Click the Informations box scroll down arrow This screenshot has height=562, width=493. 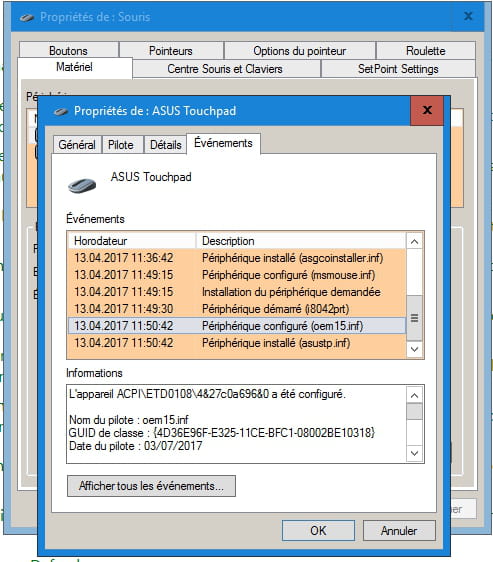tap(414, 453)
